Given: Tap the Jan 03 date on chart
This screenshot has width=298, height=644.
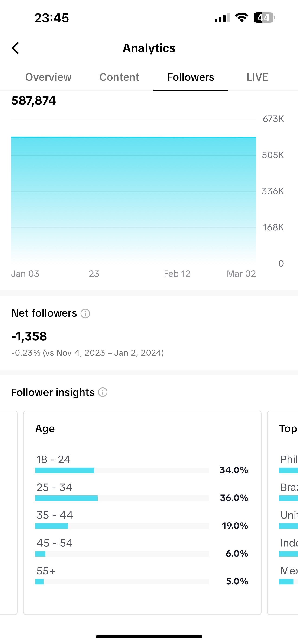Looking at the screenshot, I should (x=25, y=274).
